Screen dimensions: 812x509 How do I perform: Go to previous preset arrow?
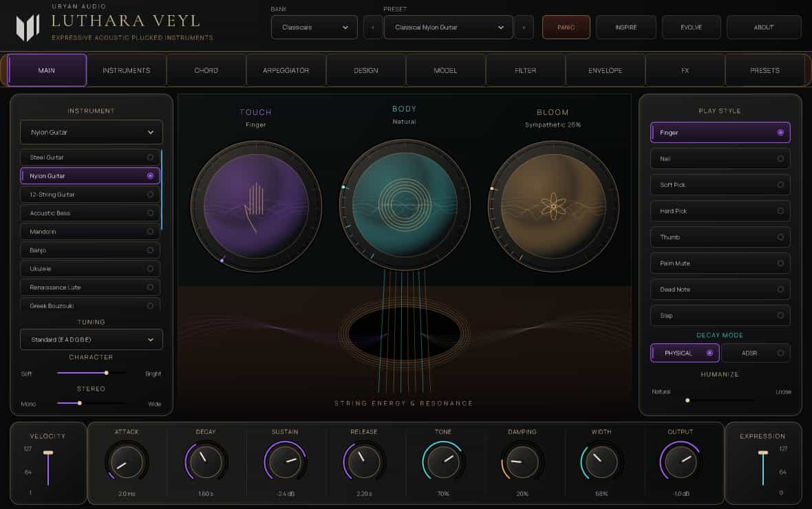(373, 28)
